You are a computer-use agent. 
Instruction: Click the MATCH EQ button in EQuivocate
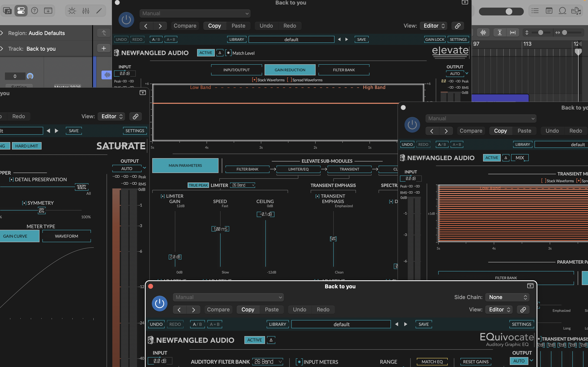tap(432, 361)
